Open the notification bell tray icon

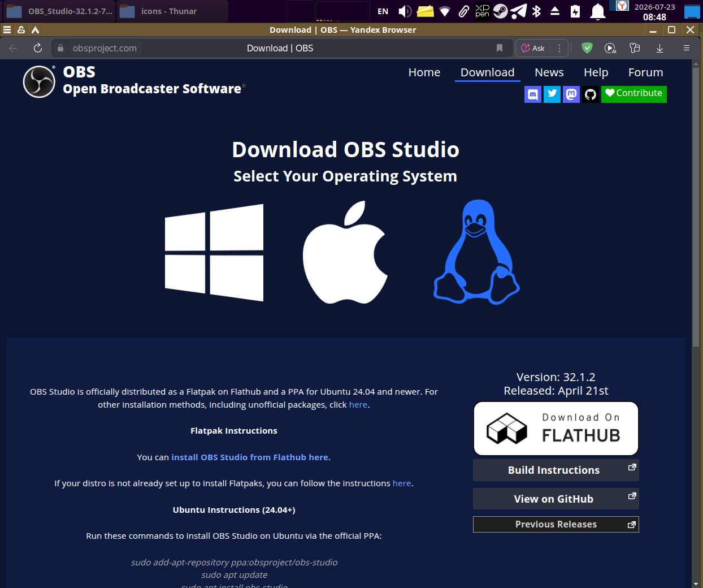click(x=598, y=11)
